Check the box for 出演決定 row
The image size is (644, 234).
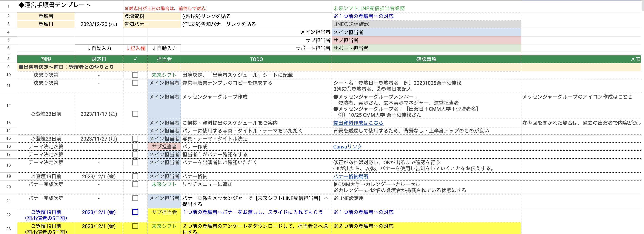135,75
